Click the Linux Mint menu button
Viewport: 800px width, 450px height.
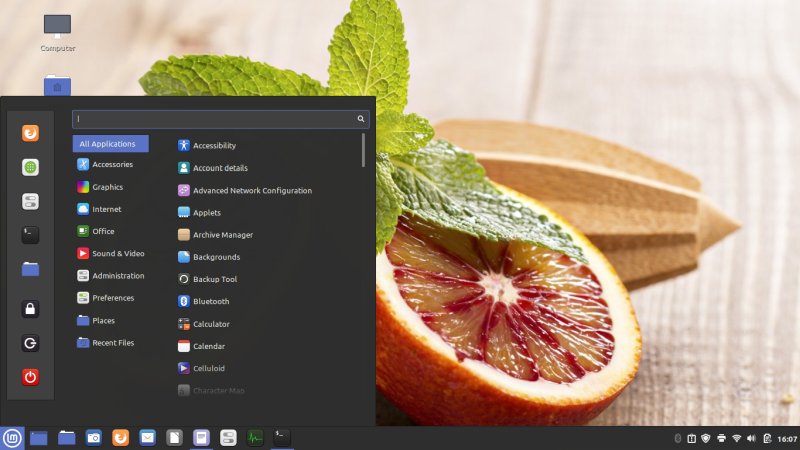pos(12,437)
